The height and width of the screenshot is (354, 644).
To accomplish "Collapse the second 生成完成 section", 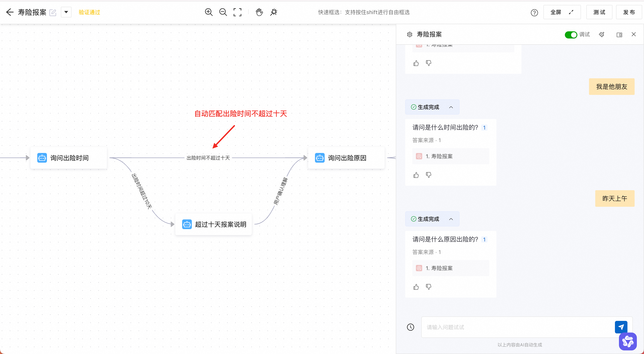I will point(451,219).
